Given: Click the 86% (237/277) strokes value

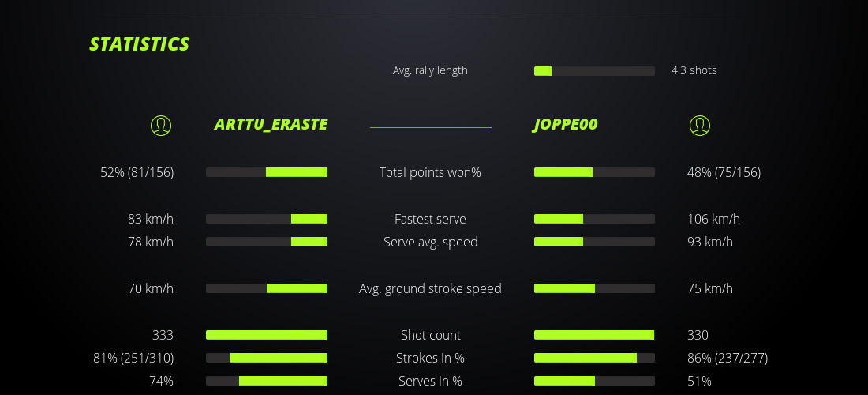Looking at the screenshot, I should click(728, 358).
